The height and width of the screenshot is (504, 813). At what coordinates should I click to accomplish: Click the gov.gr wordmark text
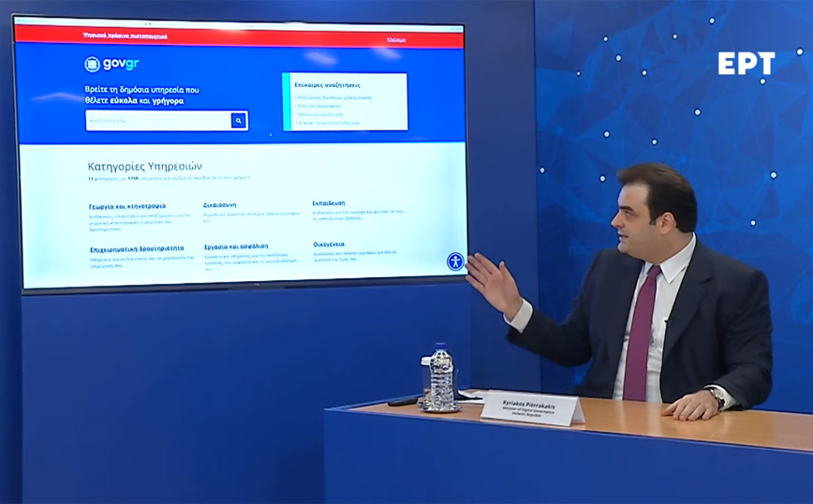[x=122, y=65]
